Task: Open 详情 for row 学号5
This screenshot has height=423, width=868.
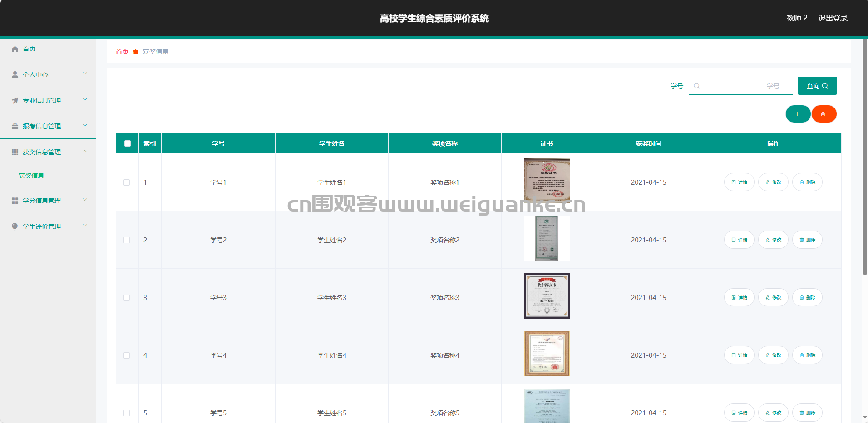Action: pos(739,413)
